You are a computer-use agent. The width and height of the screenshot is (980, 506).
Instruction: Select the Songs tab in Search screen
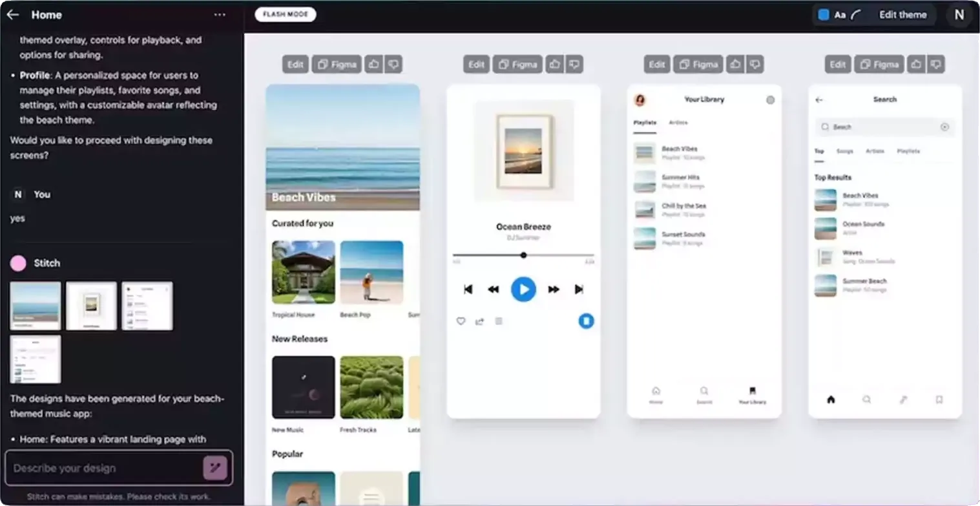point(845,151)
